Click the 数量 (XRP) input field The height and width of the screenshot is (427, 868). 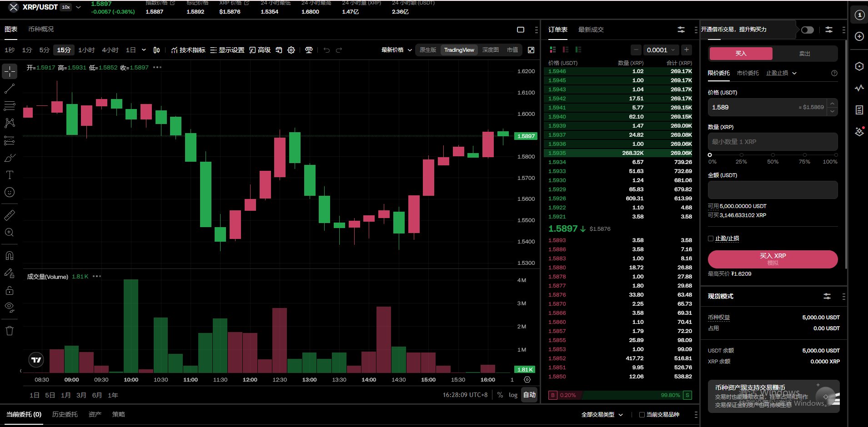coord(773,142)
